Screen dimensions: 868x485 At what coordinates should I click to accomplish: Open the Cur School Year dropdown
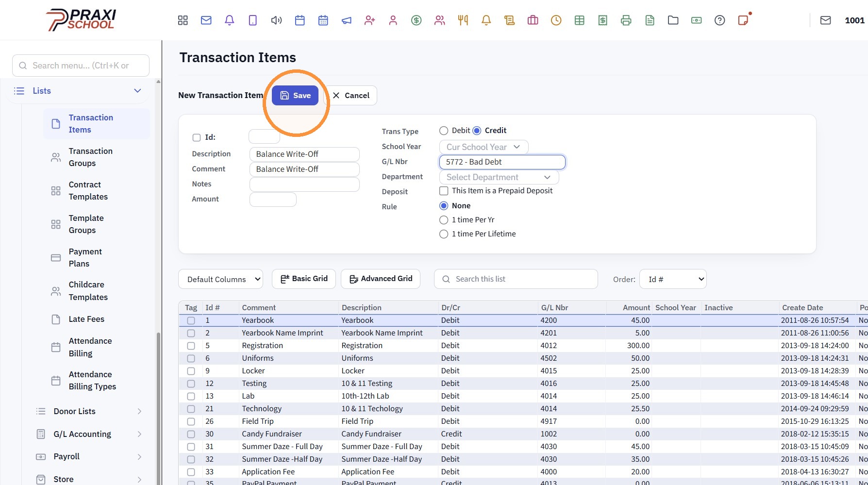pos(484,147)
